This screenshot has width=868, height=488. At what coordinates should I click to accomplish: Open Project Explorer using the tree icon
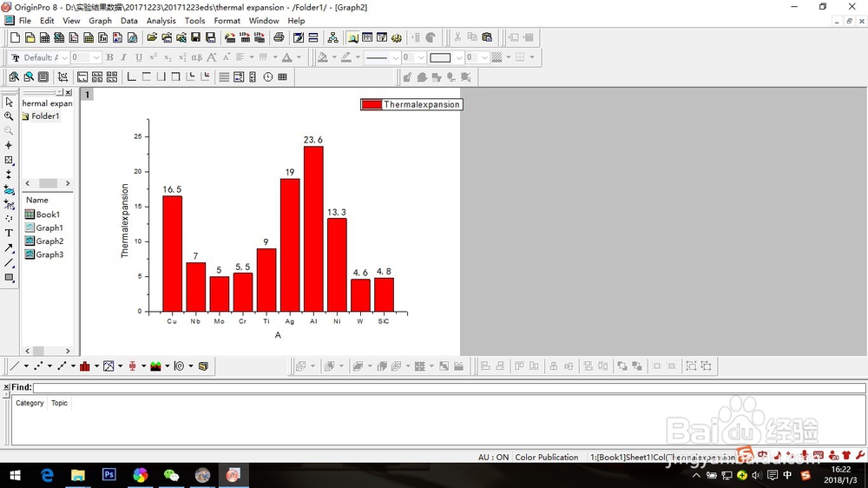(332, 37)
